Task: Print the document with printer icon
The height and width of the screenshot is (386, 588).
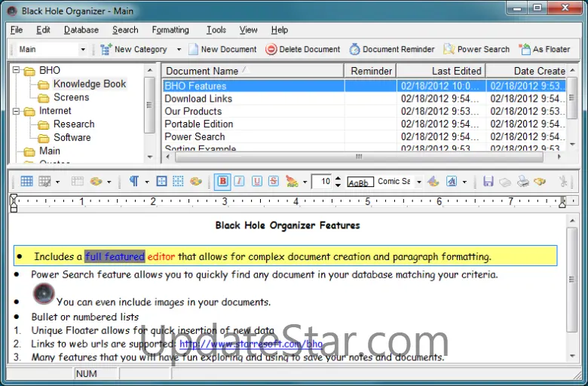Action: (522, 182)
